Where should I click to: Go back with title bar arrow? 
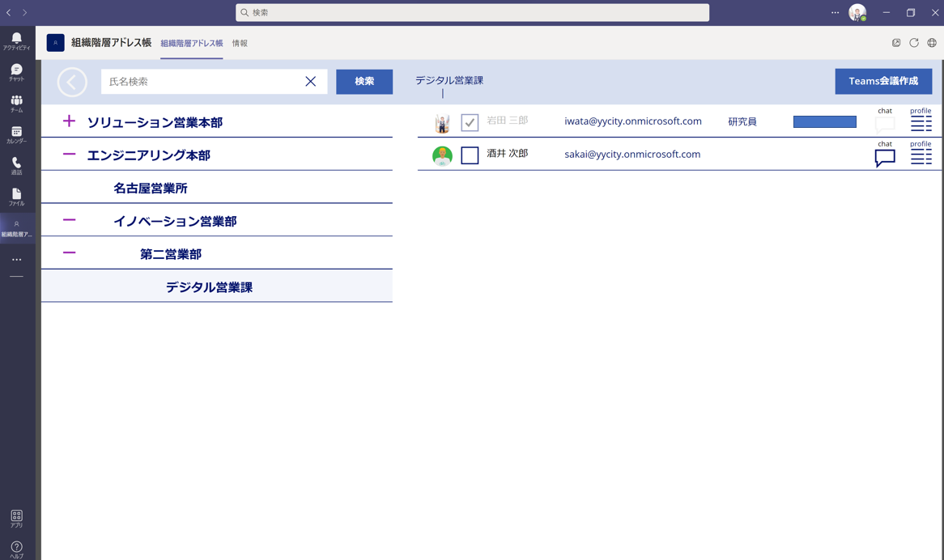[x=8, y=13]
